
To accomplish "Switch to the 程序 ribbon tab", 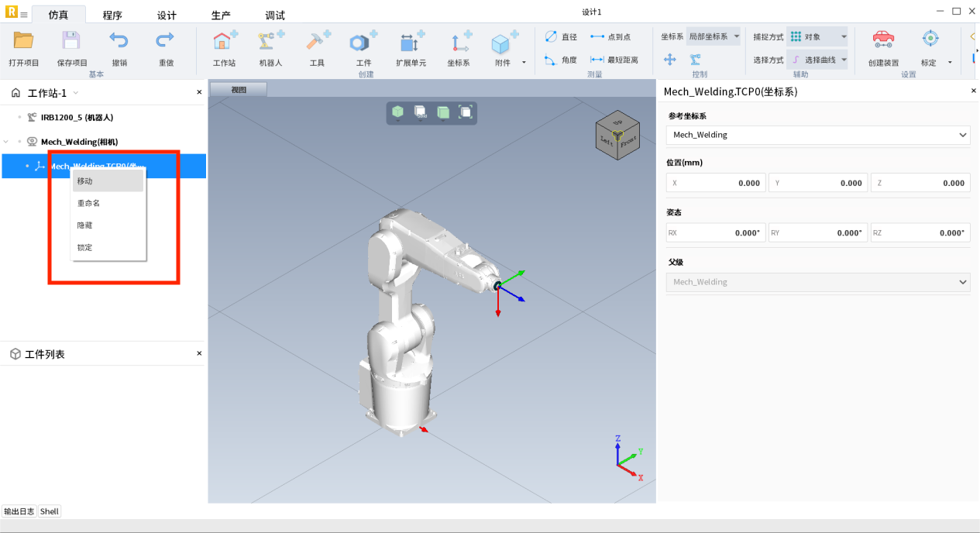I will coord(112,15).
